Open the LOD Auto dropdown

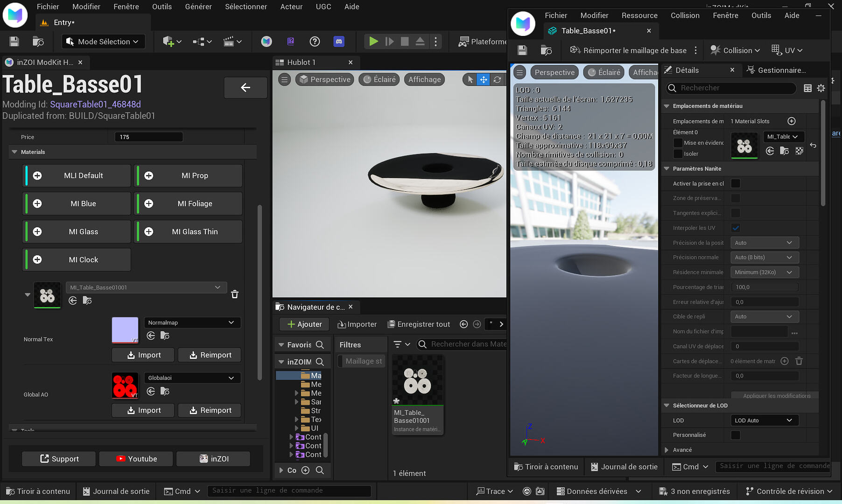[764, 420]
